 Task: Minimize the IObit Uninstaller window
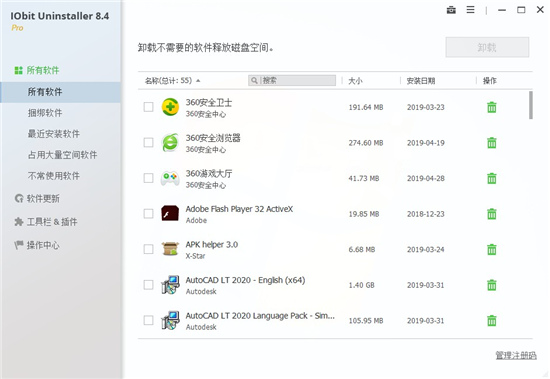(502, 10)
